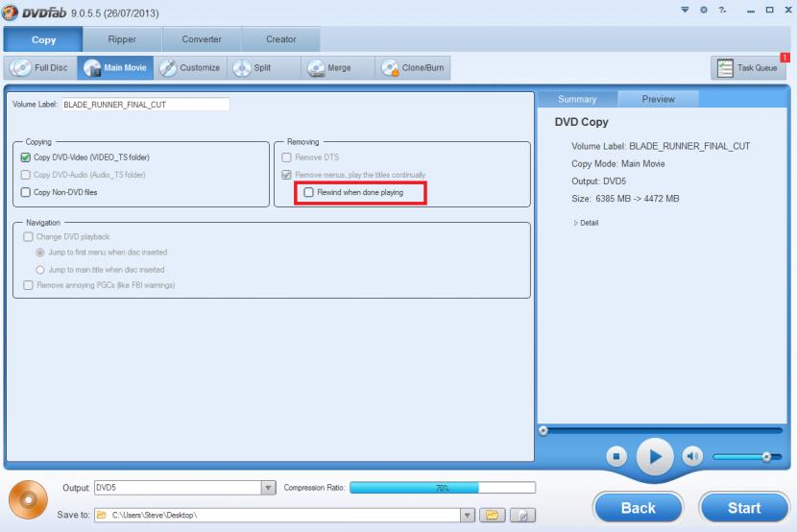Mute the preview volume speaker
Image resolution: width=797 pixels, height=532 pixels.
click(x=692, y=456)
